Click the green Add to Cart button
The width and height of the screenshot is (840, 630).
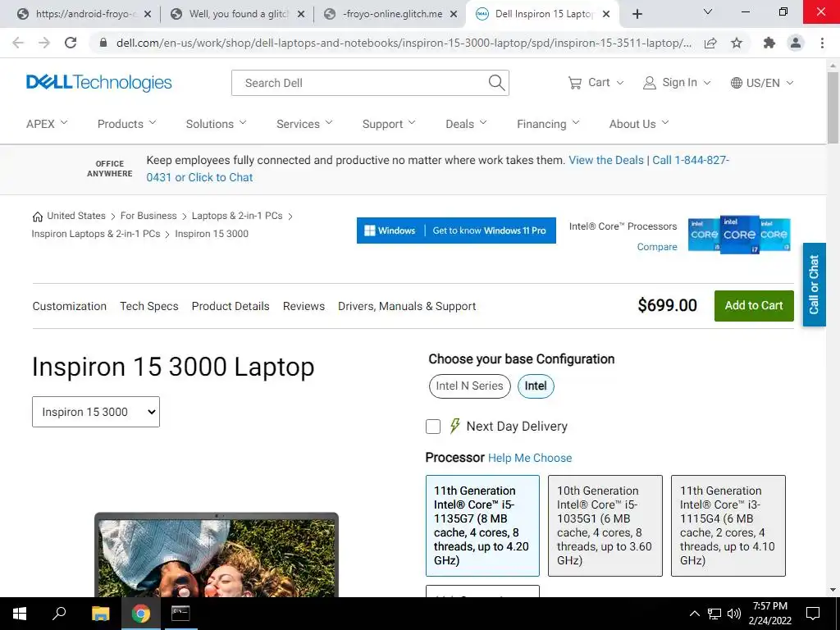click(754, 306)
